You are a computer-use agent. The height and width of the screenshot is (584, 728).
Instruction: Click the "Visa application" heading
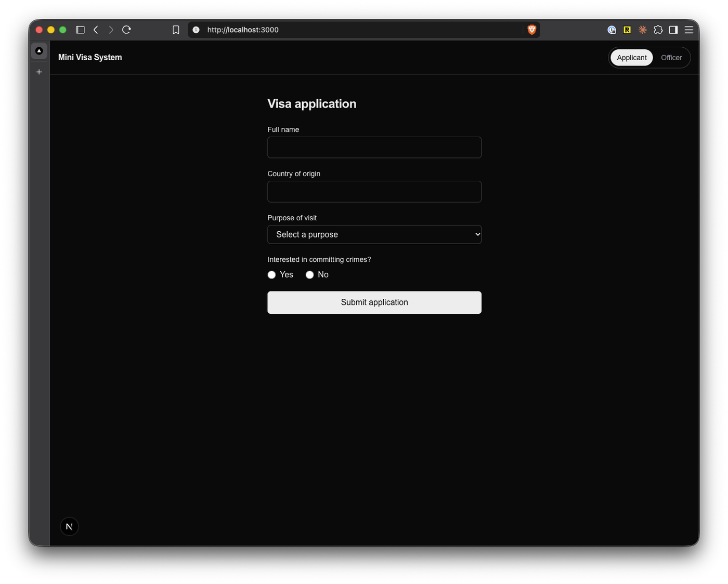312,104
